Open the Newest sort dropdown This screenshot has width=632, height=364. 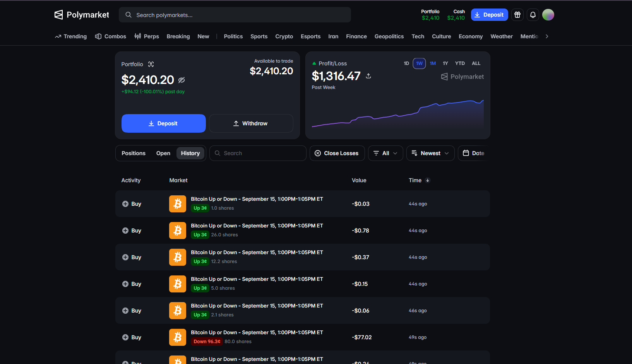[x=430, y=153]
